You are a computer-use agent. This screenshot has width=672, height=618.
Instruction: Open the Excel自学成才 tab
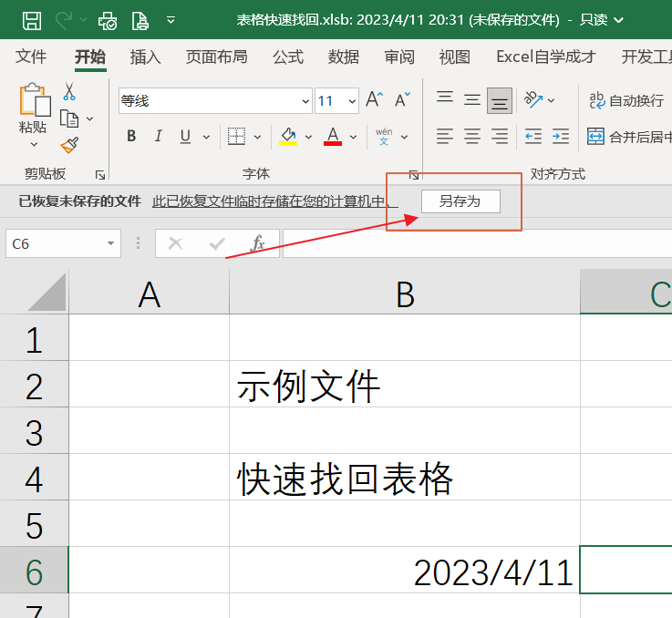coord(546,57)
